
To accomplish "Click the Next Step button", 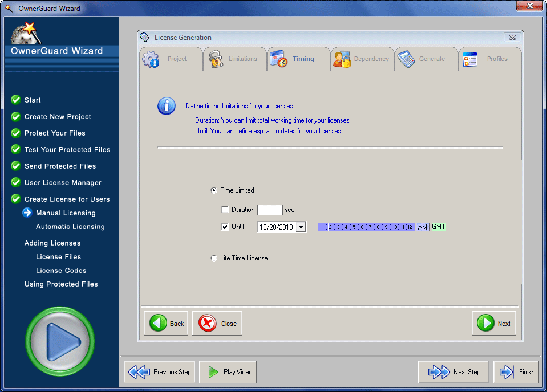I will click(x=453, y=371).
